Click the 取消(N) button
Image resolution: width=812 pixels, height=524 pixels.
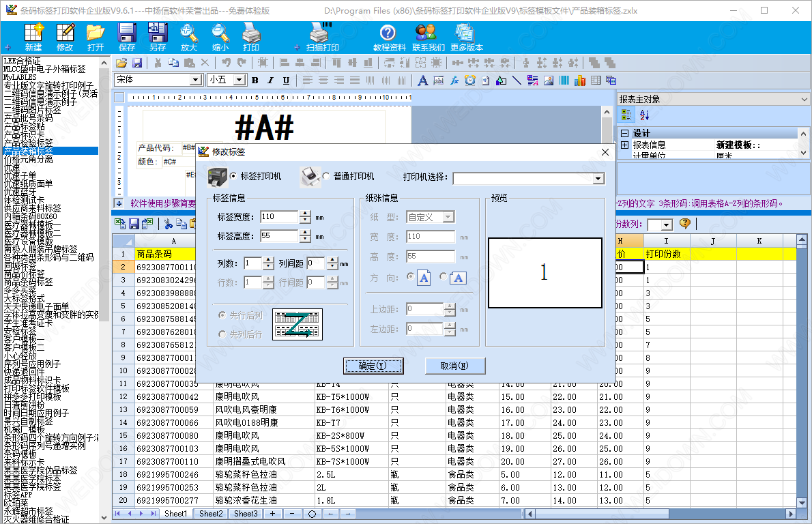[454, 366]
